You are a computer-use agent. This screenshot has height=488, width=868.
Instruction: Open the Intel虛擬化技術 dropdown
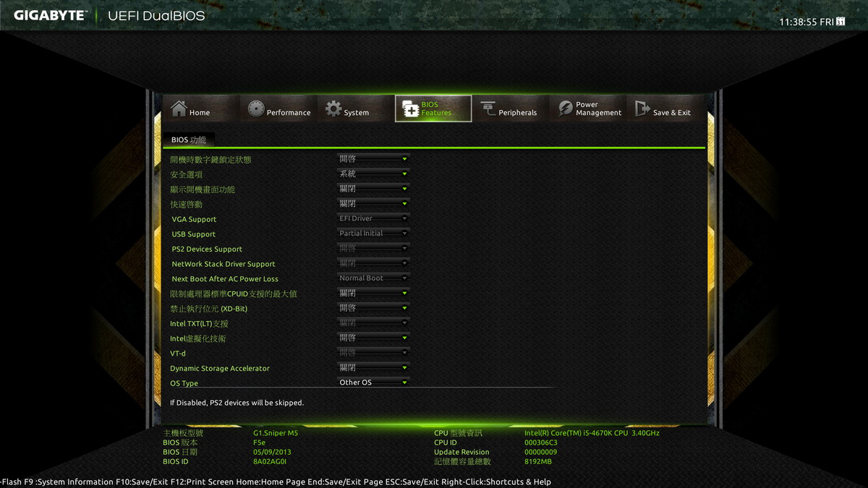coord(373,338)
